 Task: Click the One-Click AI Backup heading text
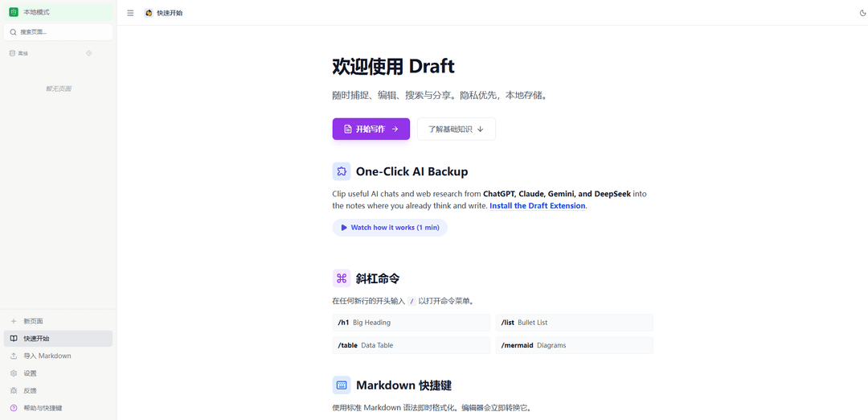(x=411, y=171)
